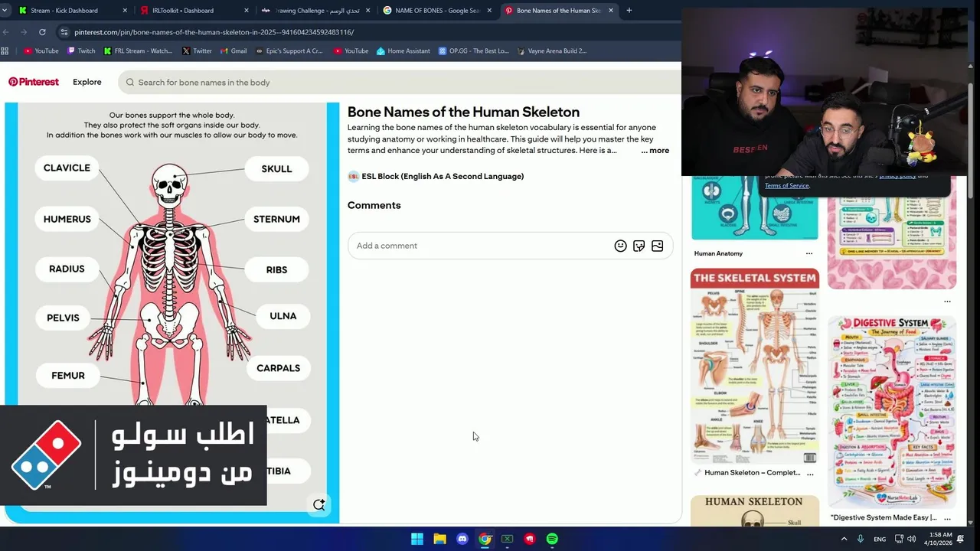Open Xbox Game Bar app in taskbar
The width and height of the screenshot is (980, 551).
coord(507,539)
